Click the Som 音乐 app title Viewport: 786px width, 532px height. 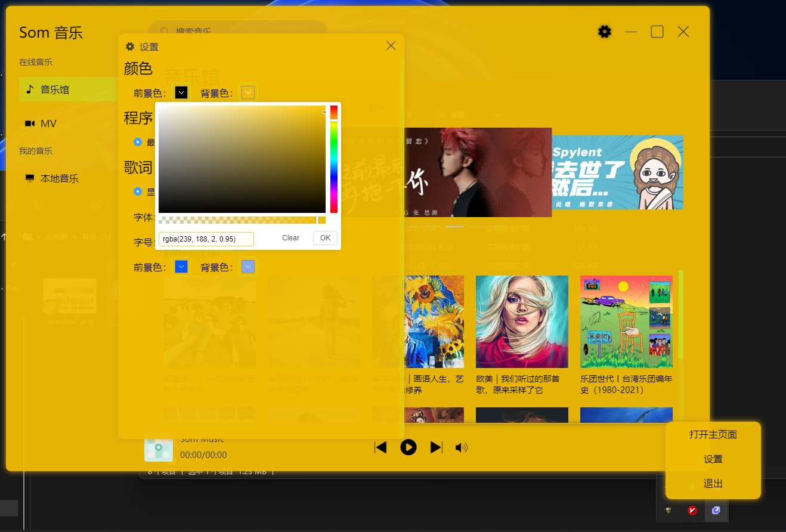tap(51, 32)
